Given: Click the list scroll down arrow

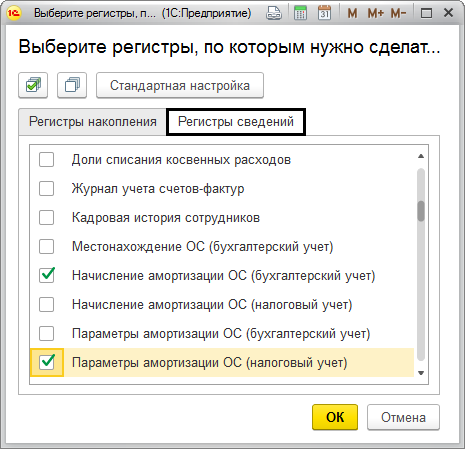Looking at the screenshot, I should [x=421, y=373].
